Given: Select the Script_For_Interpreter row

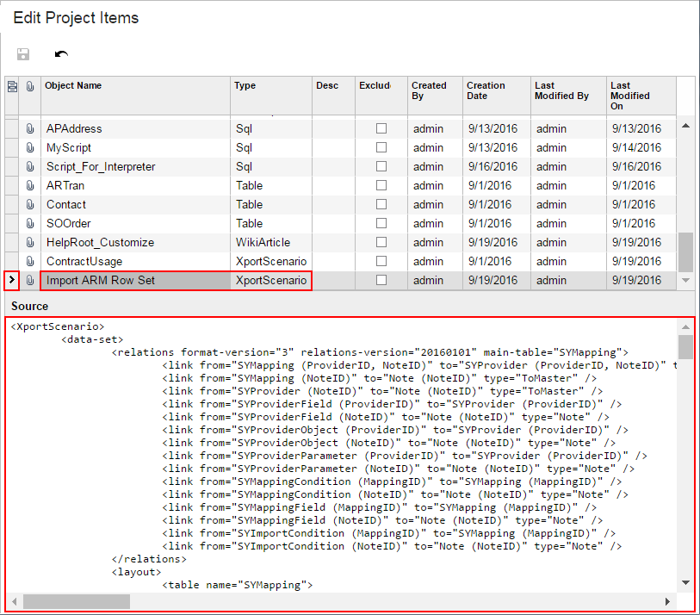Looking at the screenshot, I should click(x=101, y=166).
